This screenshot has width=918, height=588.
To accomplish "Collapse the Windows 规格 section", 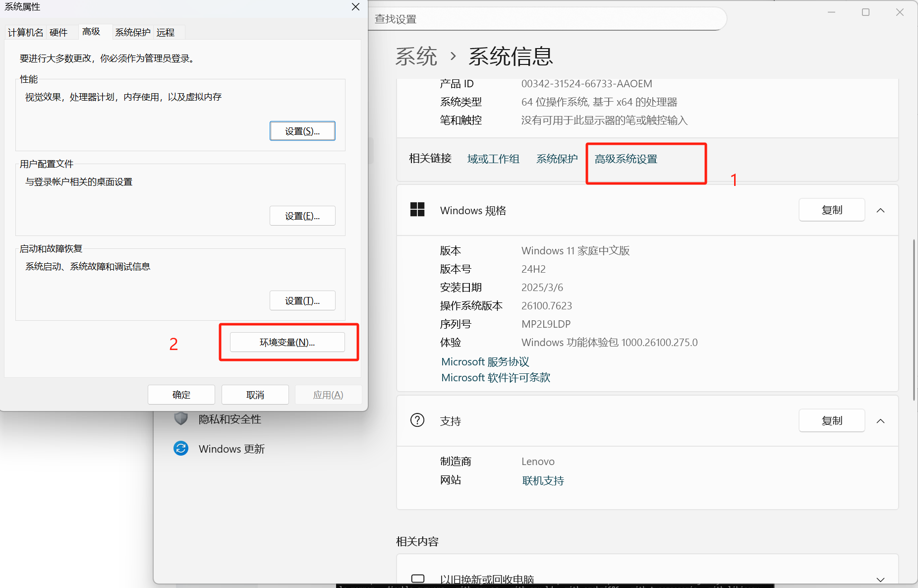I will click(880, 210).
